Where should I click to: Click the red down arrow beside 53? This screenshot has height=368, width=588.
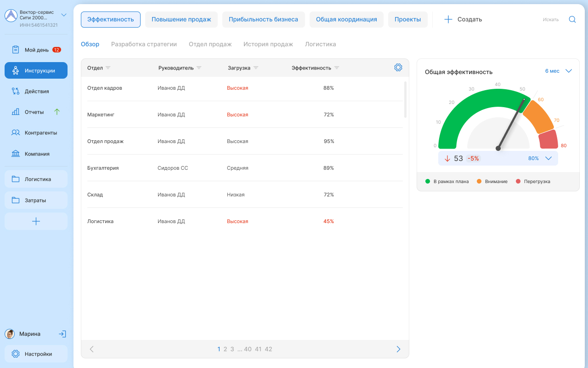pos(447,158)
